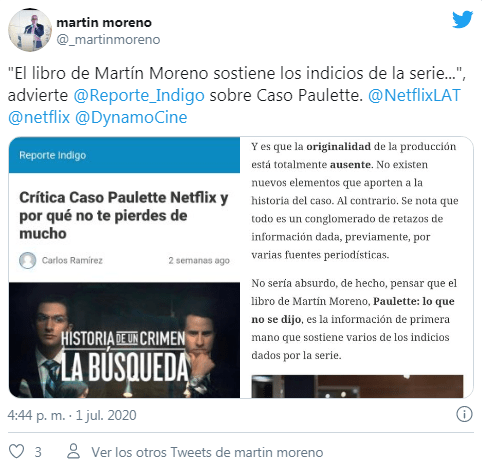The image size is (482, 466).
Task: Click the Crítica Caso Paulette Netflix headline
Action: tap(124, 215)
